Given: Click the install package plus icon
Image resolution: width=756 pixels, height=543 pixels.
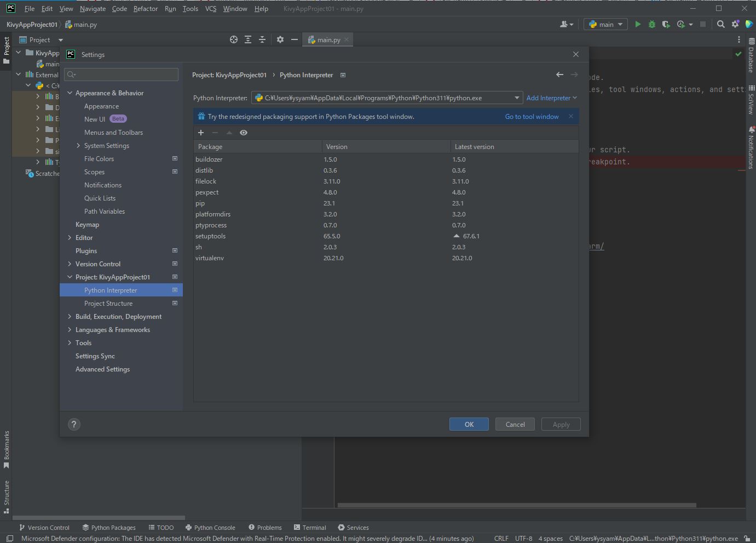Looking at the screenshot, I should click(201, 133).
